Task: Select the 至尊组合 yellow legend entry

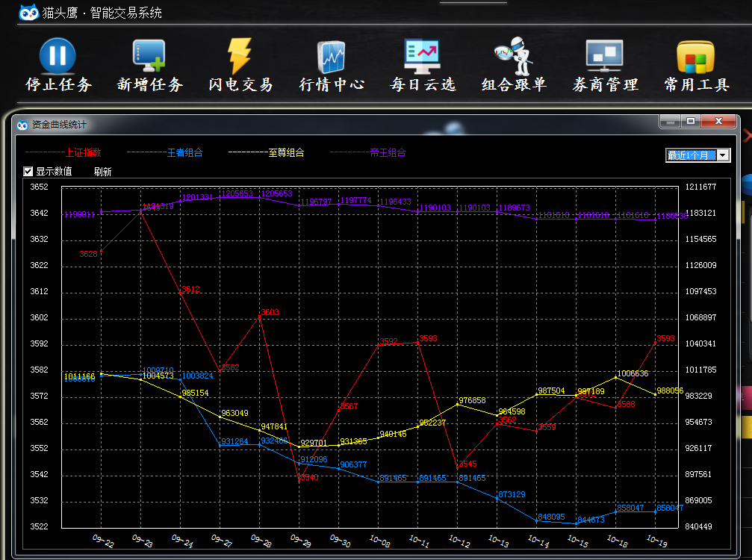Action: 286,152
